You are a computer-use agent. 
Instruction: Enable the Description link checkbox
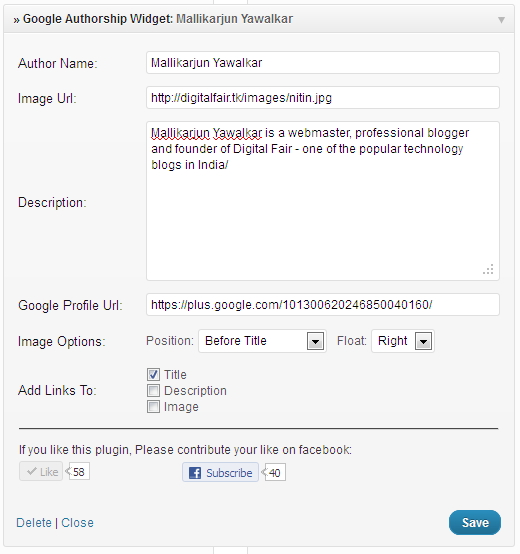tap(153, 390)
